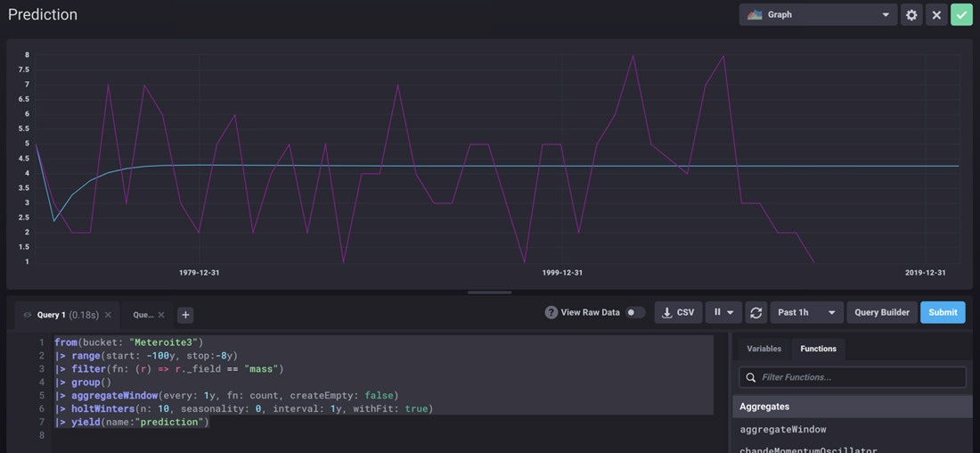
Task: Add a new query with the plus button
Action: [x=184, y=315]
